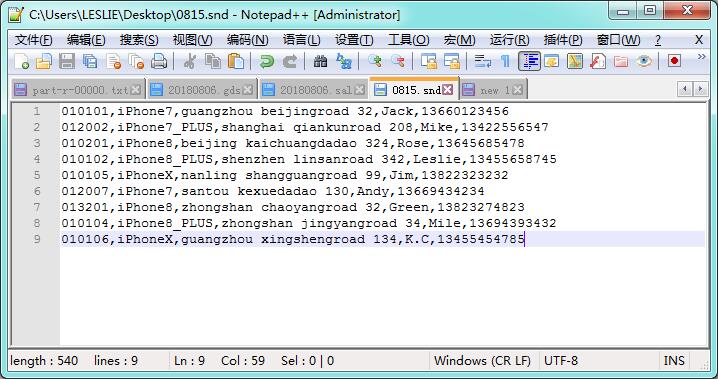The height and width of the screenshot is (379, 718).
Task: Switch to the new 1 tab
Action: point(493,90)
